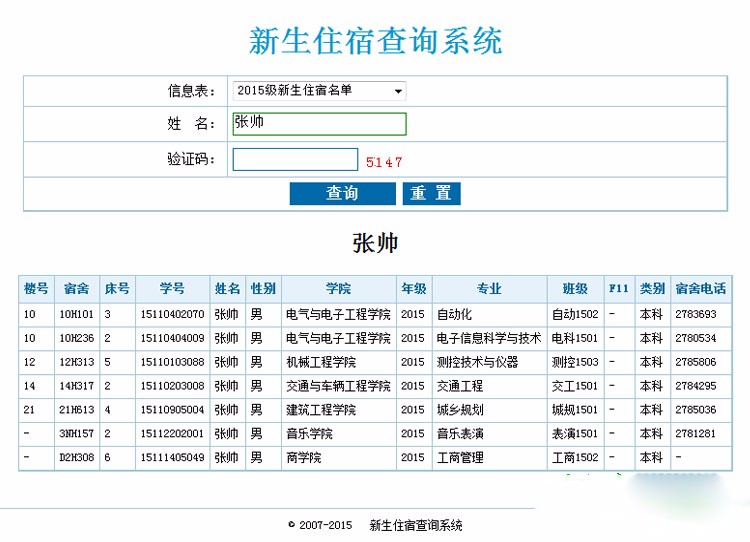The height and width of the screenshot is (542, 750).
Task: Click the 张帅 results heading
Action: (375, 243)
